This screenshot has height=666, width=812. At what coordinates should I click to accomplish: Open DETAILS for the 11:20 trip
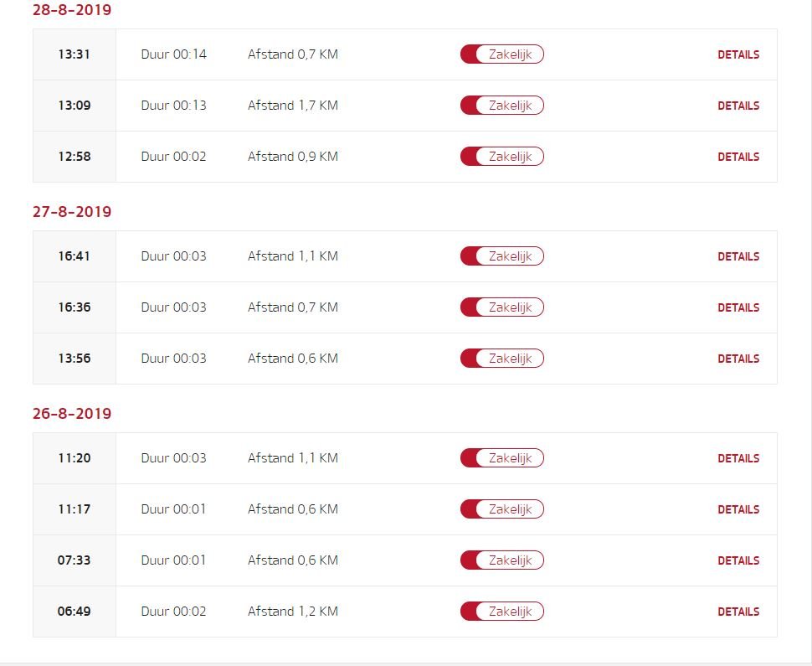pyautogui.click(x=738, y=458)
